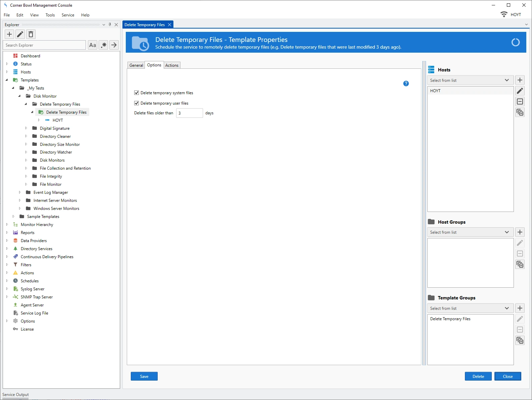Click the copy icon beside Template Groups list
Image resolution: width=532 pixels, height=400 pixels.
(x=520, y=340)
